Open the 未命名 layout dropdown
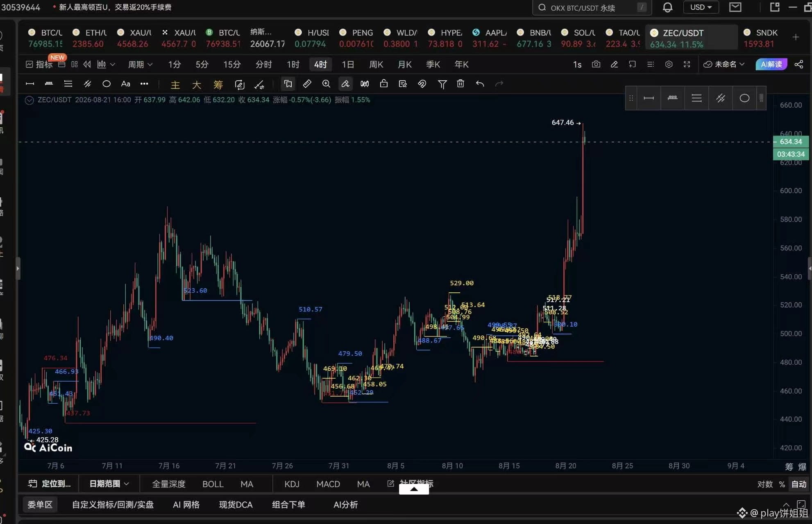Image resolution: width=812 pixels, height=524 pixels. pyautogui.click(x=724, y=64)
